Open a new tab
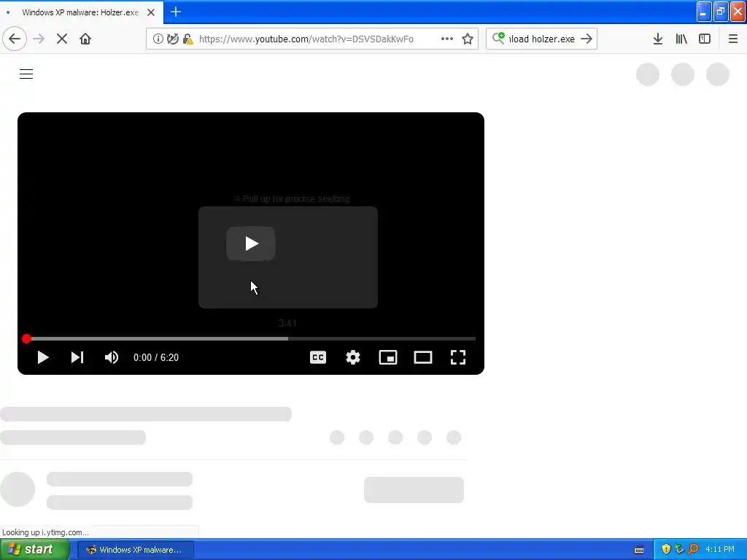The height and width of the screenshot is (560, 747). [176, 12]
